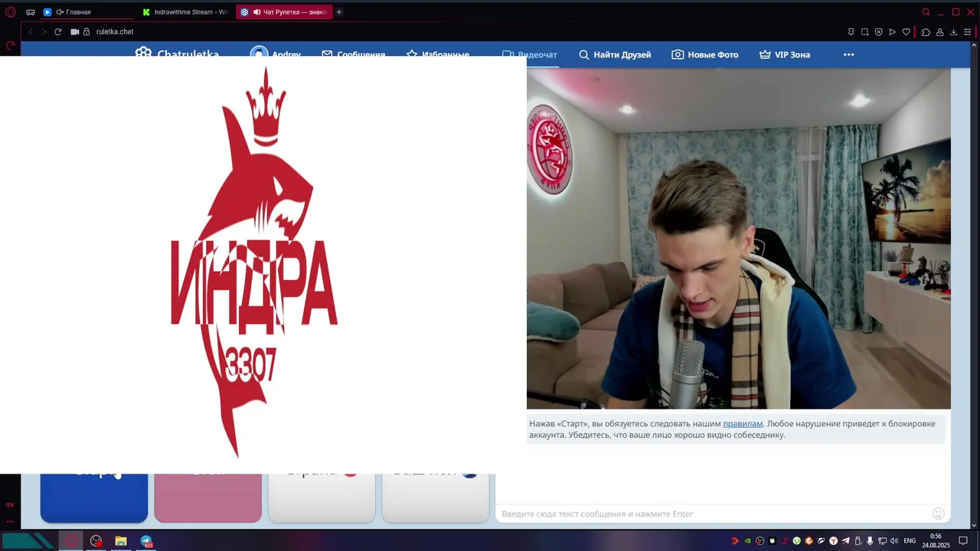
Task: Click the Opera GX taskbar icon
Action: click(71, 541)
